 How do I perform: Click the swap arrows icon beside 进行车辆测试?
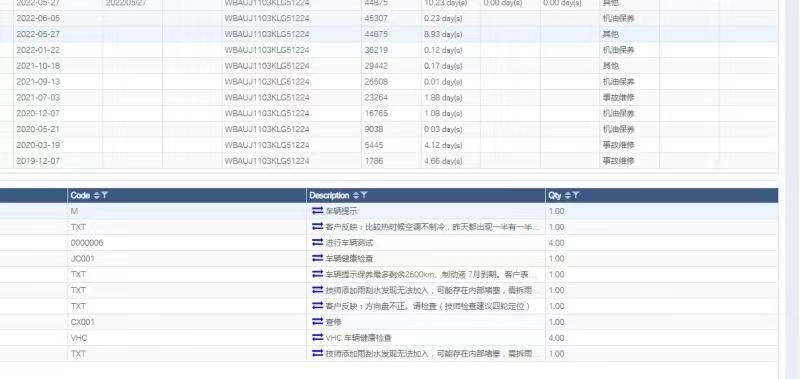coord(317,242)
